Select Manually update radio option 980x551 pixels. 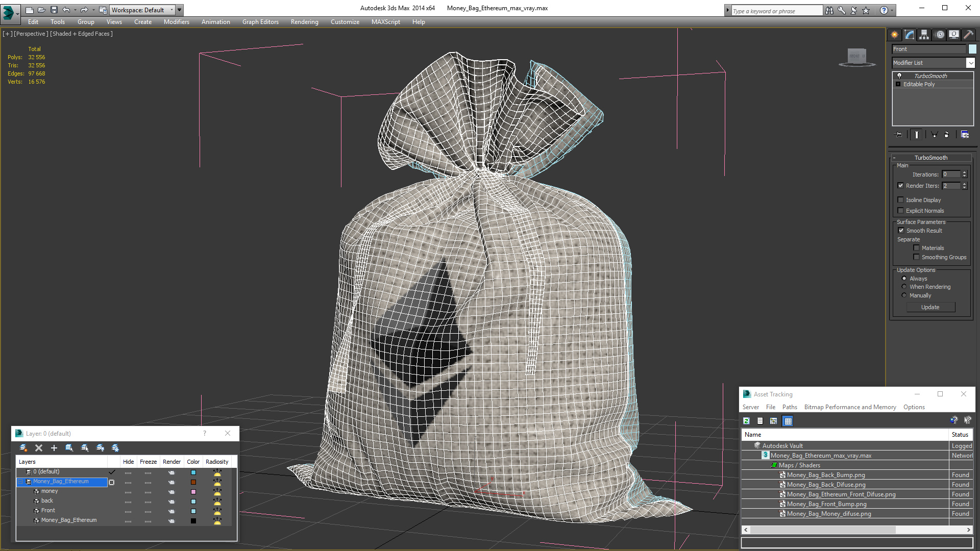[x=904, y=295]
